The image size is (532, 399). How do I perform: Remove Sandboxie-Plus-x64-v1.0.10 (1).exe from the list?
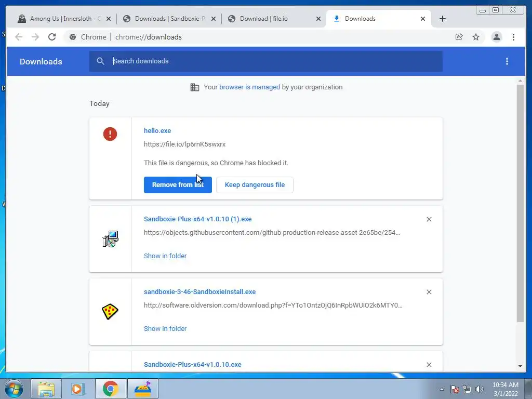[429, 220]
